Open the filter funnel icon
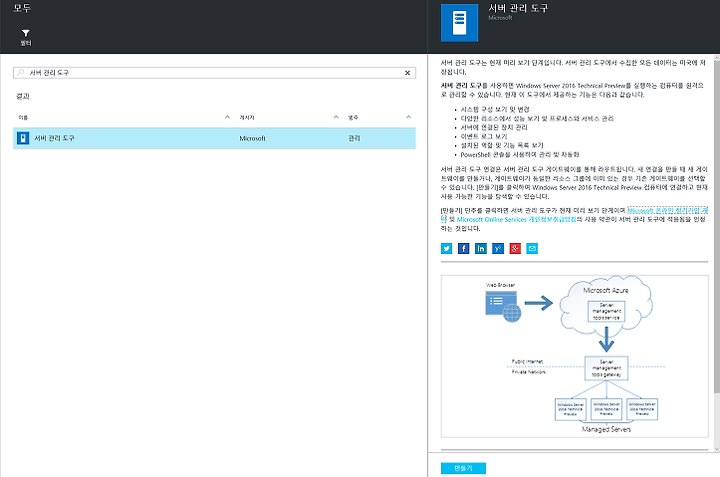Image resolution: width=720 pixels, height=477 pixels. [x=26, y=33]
